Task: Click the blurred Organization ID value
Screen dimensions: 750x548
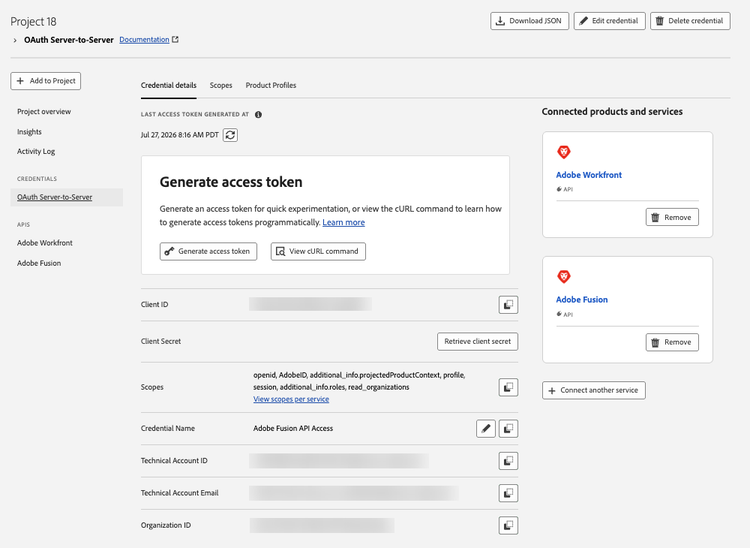Action: [322, 525]
